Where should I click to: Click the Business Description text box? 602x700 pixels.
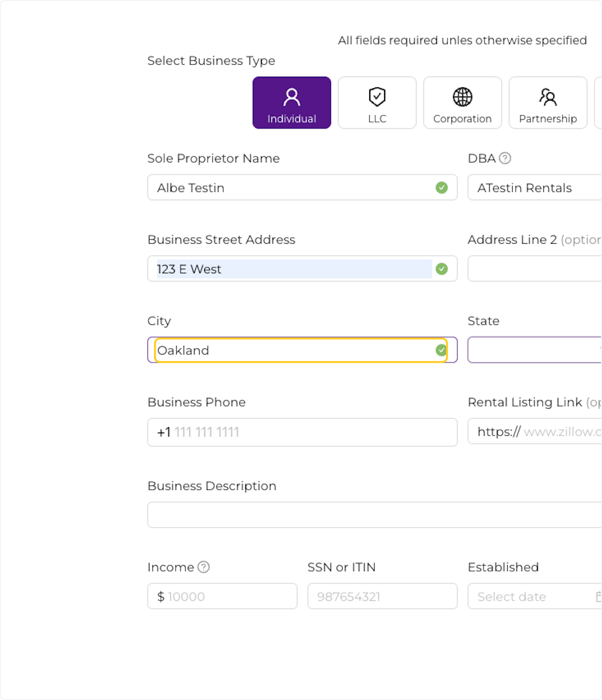pyautogui.click(x=374, y=515)
